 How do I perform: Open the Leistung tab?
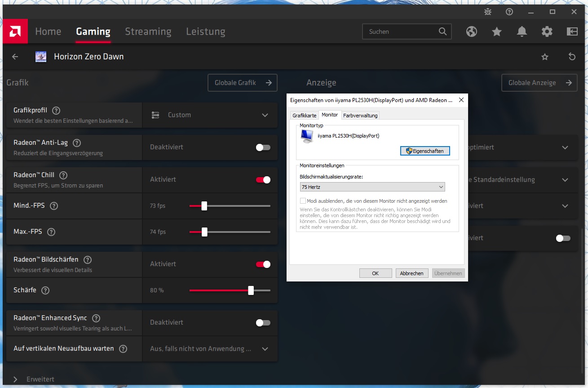206,31
